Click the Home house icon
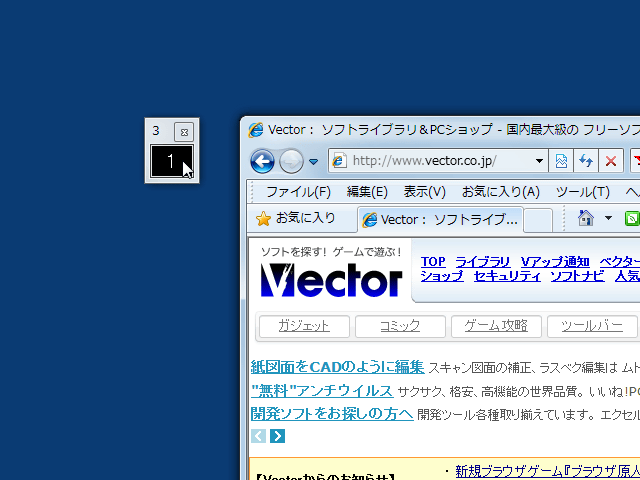Screen dimensions: 640x480 click(x=586, y=218)
